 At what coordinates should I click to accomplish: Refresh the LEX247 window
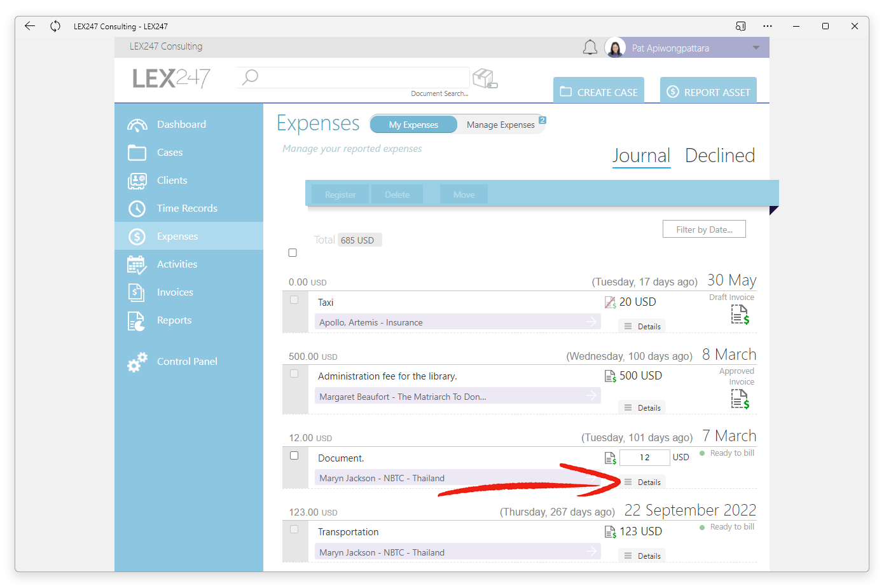[55, 26]
